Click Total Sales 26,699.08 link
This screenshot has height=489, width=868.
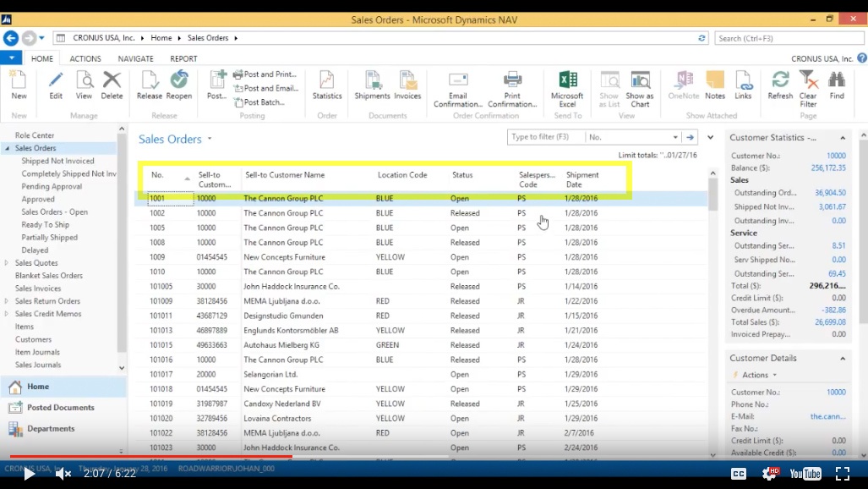(830, 322)
